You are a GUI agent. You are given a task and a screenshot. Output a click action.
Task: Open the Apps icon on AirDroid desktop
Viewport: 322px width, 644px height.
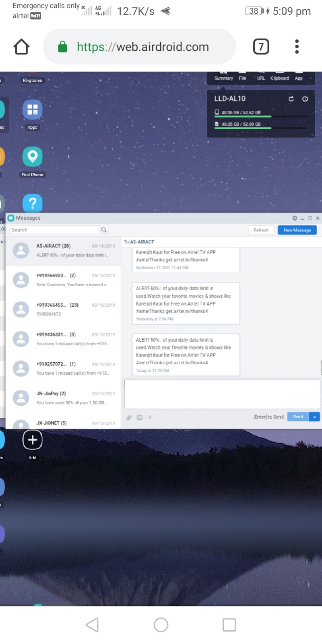pyautogui.click(x=32, y=109)
